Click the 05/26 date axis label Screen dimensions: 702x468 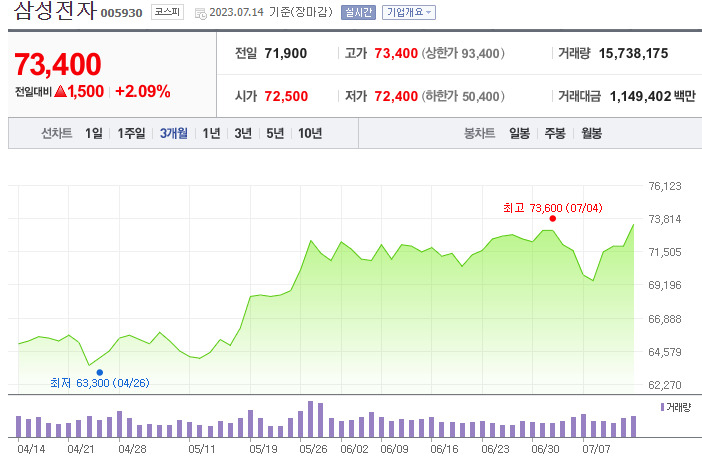click(313, 449)
